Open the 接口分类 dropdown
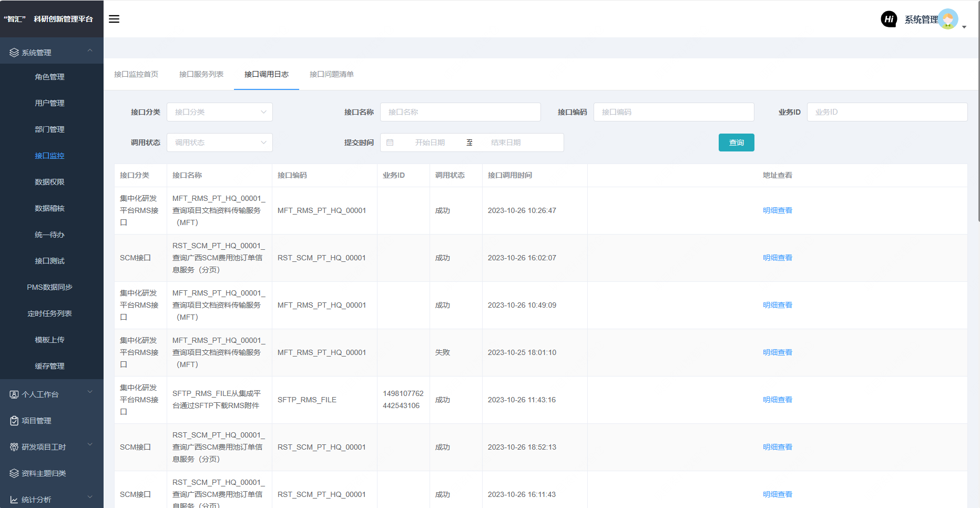Screen dimensions: 980x508 tap(219, 112)
